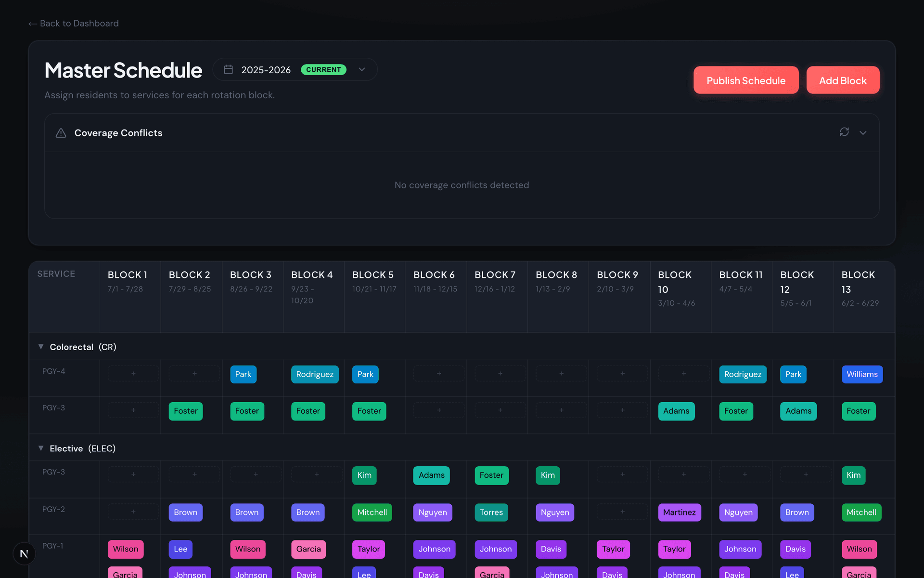Select the Mitchell chip in PGY-2 Block 4
Viewport: 924px width, 578px height.
tap(372, 512)
